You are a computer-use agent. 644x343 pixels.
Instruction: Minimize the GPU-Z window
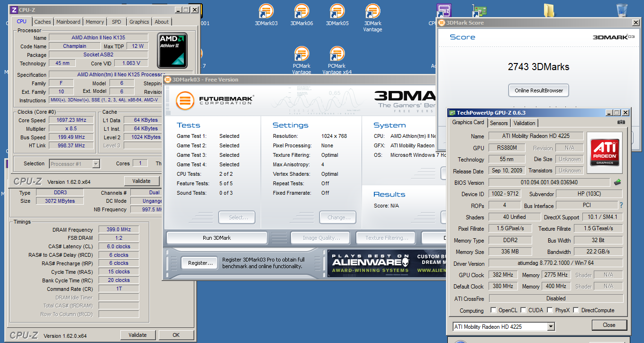coord(608,113)
